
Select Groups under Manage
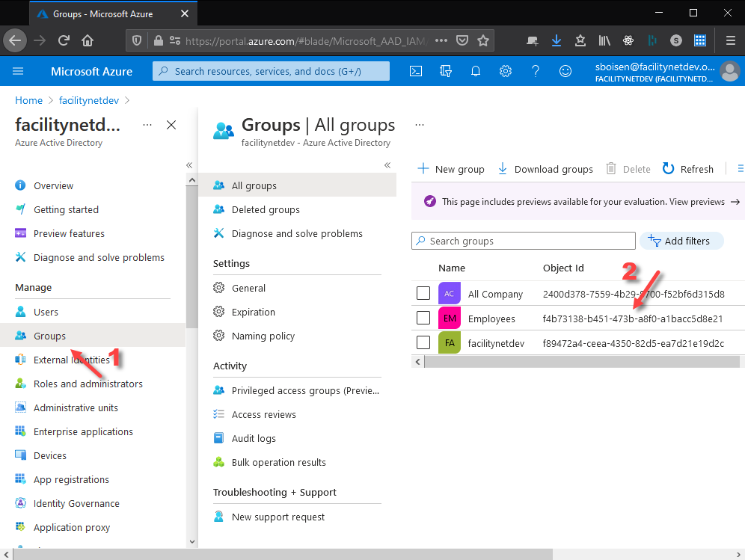[x=93, y=336]
